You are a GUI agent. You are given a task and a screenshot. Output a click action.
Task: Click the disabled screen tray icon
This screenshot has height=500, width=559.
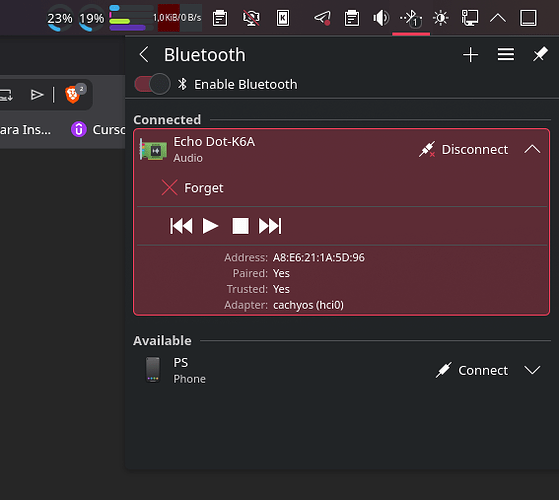251,18
